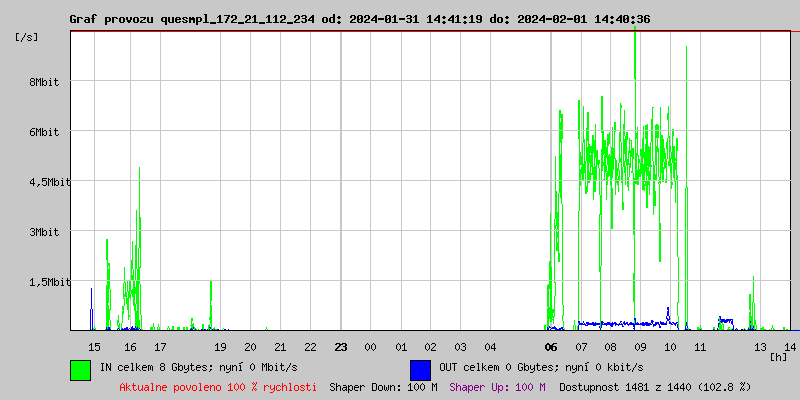The width and height of the screenshot is (800, 400).
Task: Click the 15 hour tick label
Action: (94, 347)
